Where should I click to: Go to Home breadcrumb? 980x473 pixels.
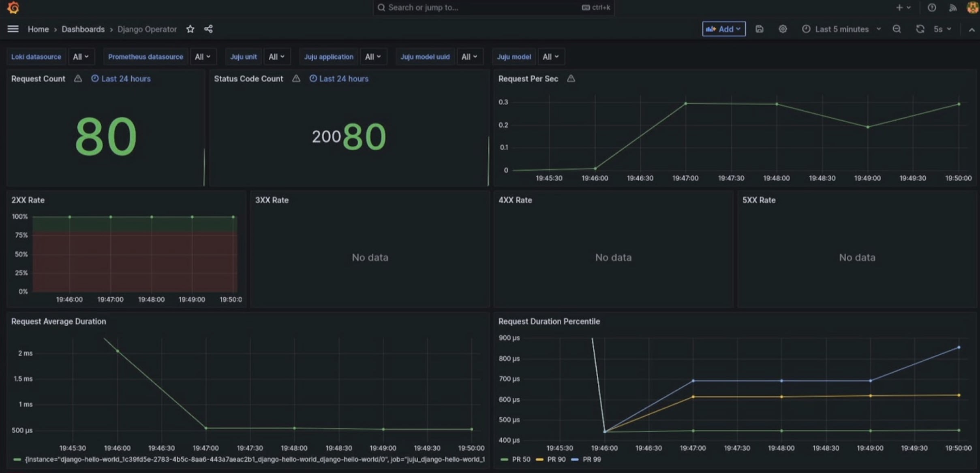[38, 29]
